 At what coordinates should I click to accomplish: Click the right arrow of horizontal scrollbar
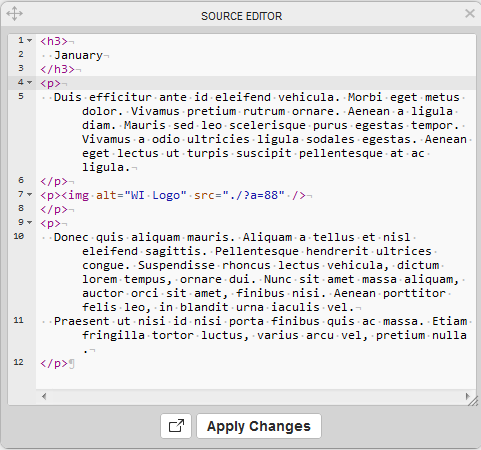click(x=467, y=396)
